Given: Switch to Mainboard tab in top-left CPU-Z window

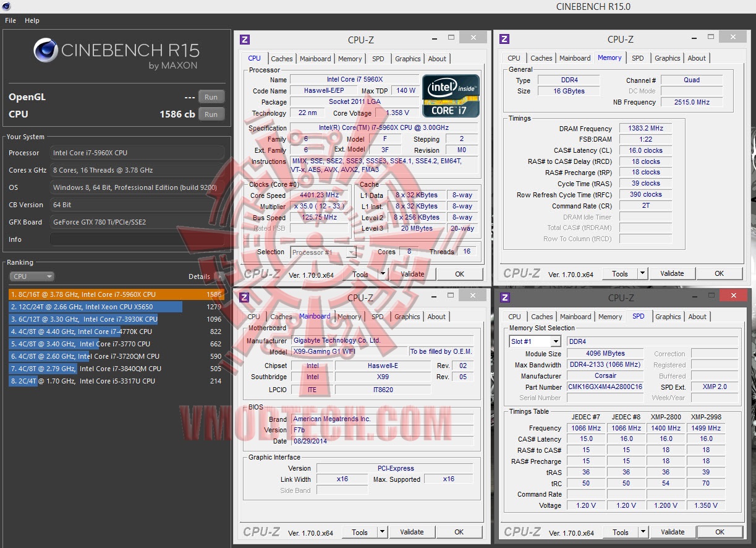Looking at the screenshot, I should pyautogui.click(x=315, y=59).
